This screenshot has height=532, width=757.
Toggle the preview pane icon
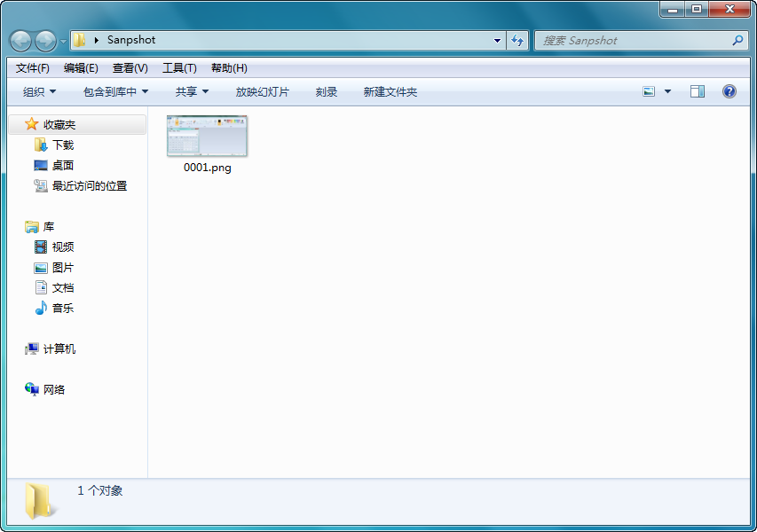(698, 91)
